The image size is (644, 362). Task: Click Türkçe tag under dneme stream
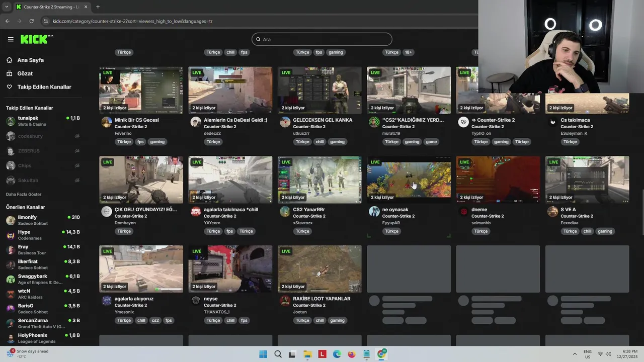(x=481, y=231)
